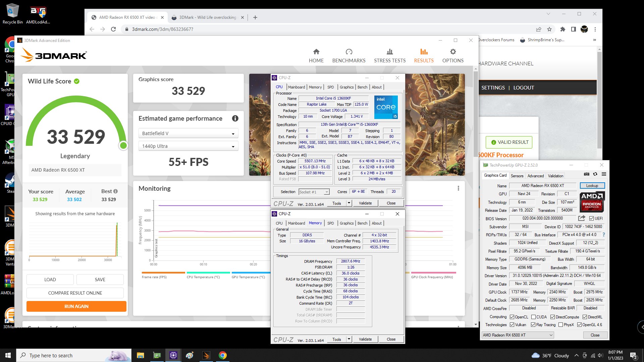Toggle the DirectML checkbox

point(585,317)
